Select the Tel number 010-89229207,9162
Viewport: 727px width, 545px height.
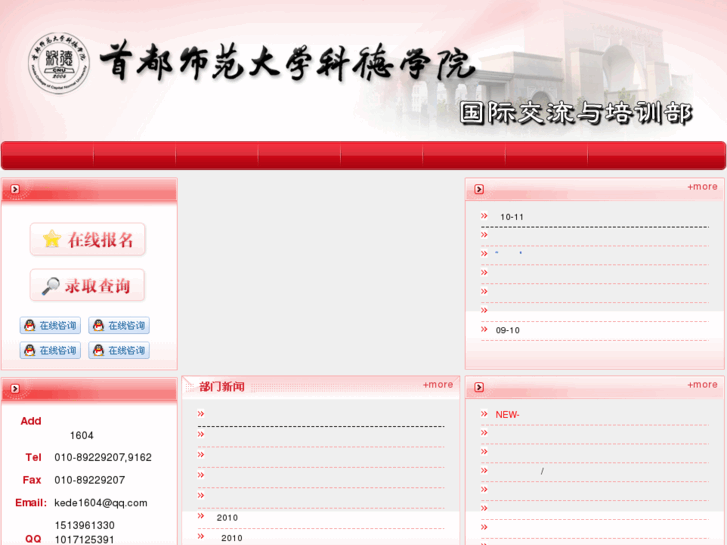pos(103,457)
